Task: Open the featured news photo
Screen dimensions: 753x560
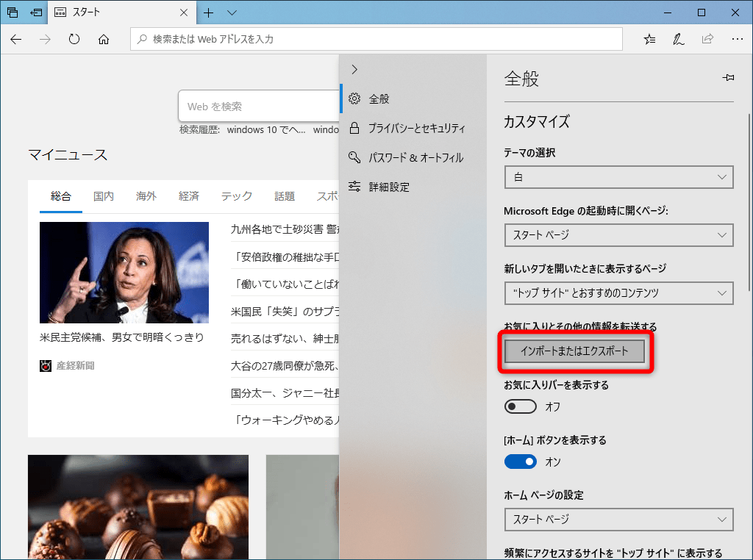Action: coord(124,273)
